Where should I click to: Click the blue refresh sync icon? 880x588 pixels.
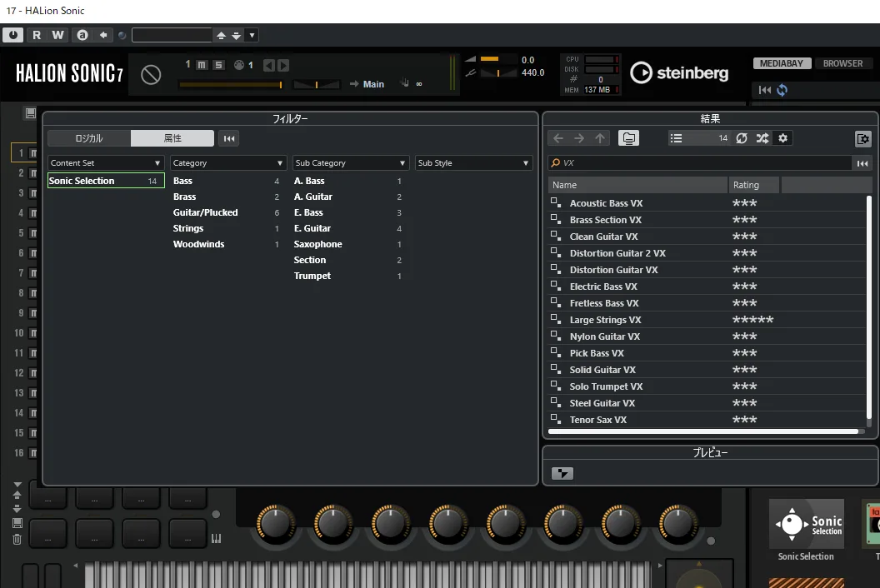(x=782, y=90)
